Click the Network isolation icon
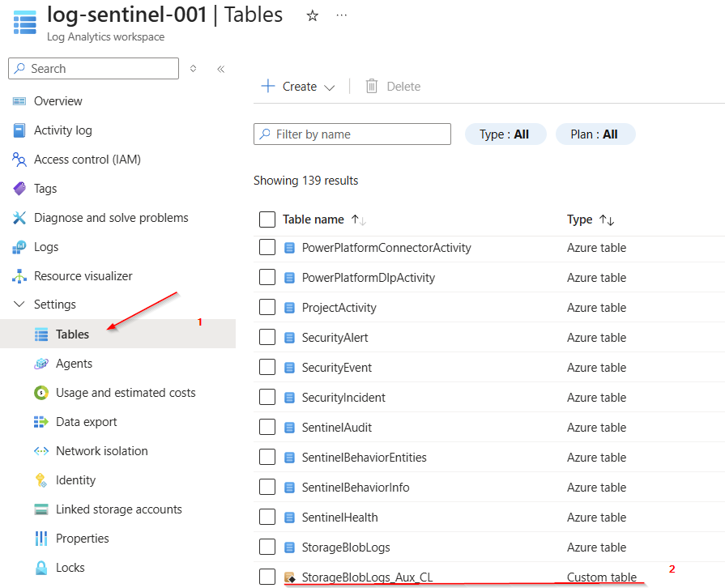 click(x=41, y=451)
